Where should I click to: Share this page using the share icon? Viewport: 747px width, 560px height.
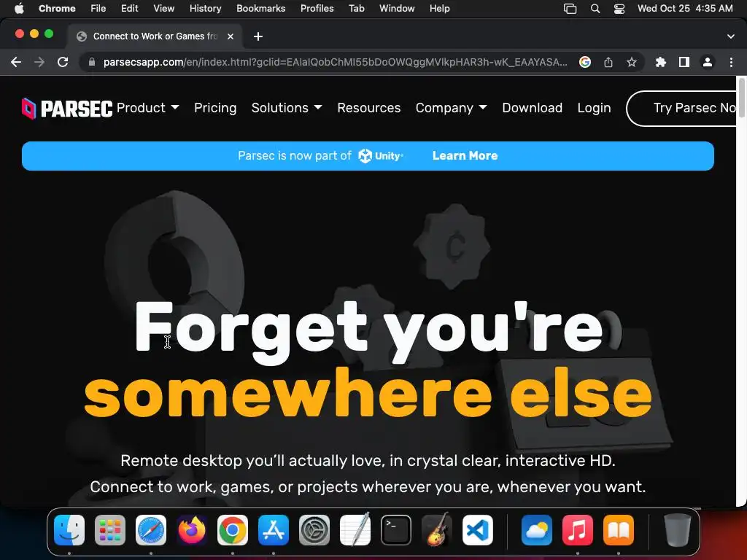[608, 62]
